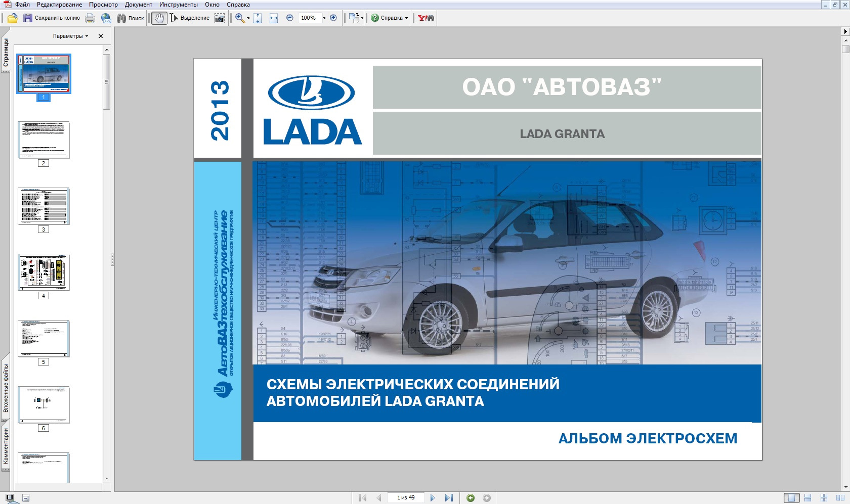Select page 6 thumbnail

(x=44, y=405)
